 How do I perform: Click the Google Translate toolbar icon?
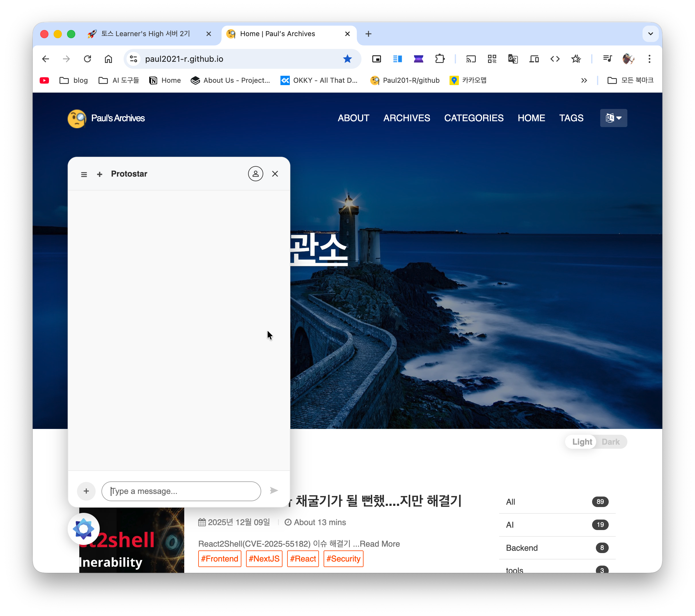pyautogui.click(x=513, y=59)
